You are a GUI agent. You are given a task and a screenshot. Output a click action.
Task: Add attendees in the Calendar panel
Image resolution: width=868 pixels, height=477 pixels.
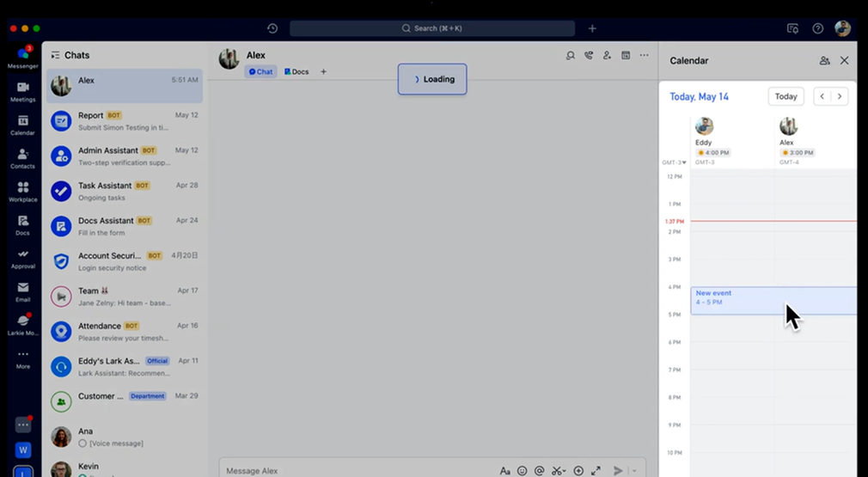[824, 61]
